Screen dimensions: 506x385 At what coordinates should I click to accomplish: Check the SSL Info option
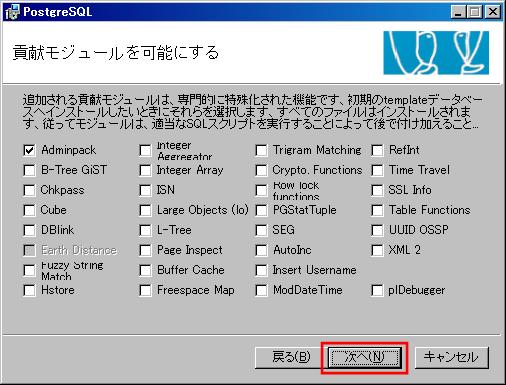click(x=377, y=190)
